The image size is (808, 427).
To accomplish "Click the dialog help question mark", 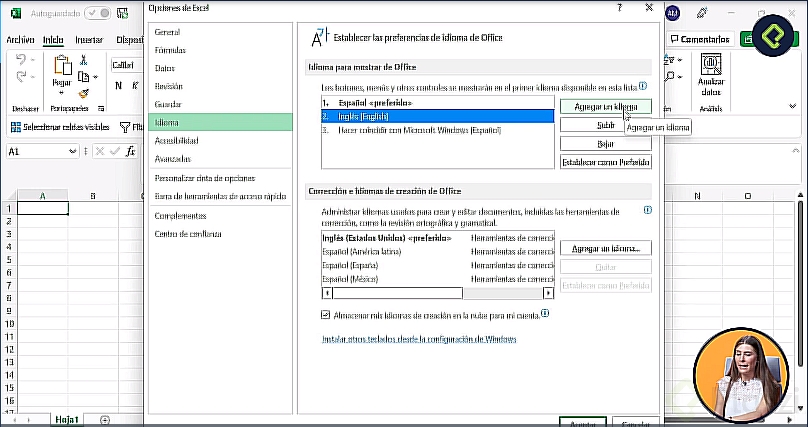I will 619,8.
